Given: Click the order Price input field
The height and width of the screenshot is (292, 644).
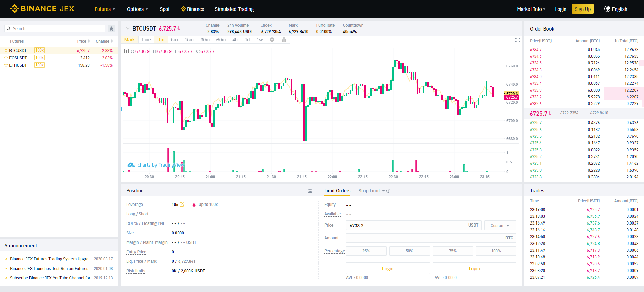Looking at the screenshot, I should (414, 225).
